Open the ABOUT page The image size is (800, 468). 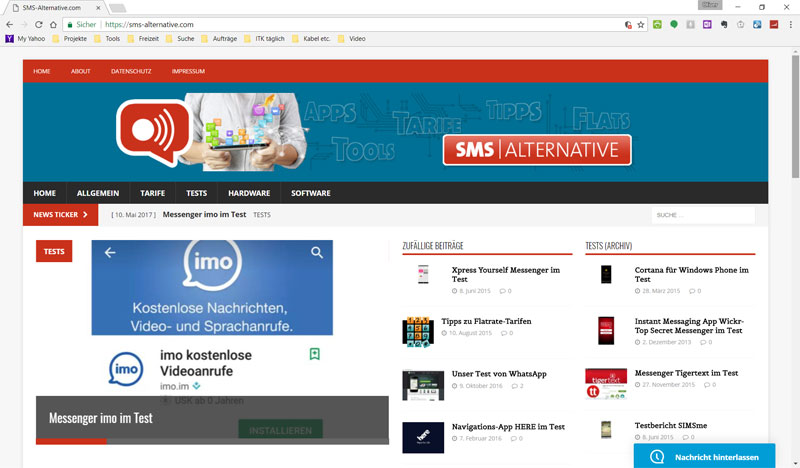(x=81, y=71)
